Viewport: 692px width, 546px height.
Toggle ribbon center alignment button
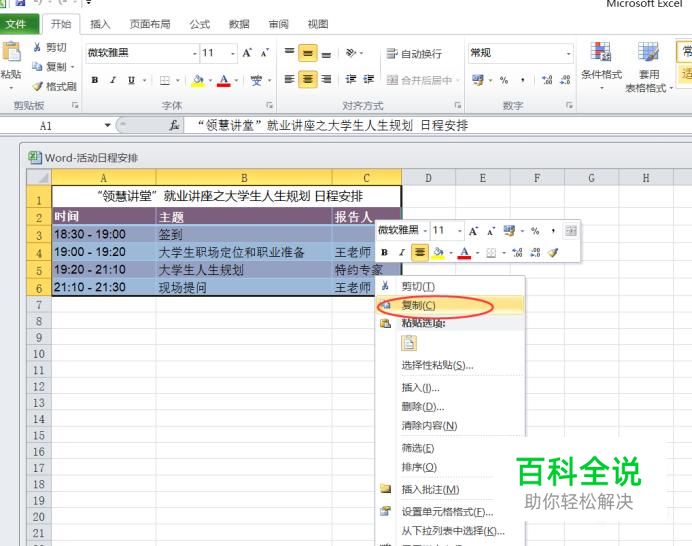click(308, 79)
